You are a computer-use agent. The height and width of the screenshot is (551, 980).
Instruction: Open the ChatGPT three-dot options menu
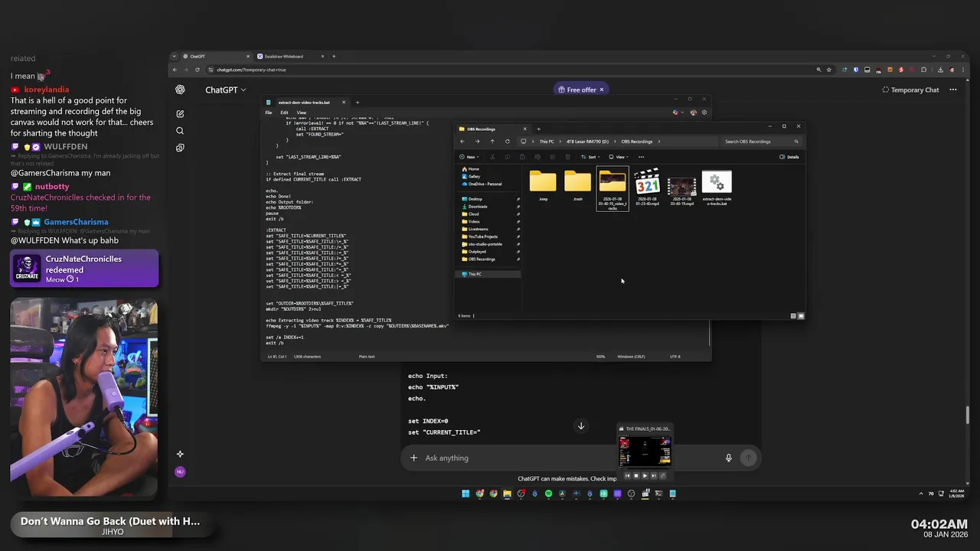pyautogui.click(x=953, y=90)
